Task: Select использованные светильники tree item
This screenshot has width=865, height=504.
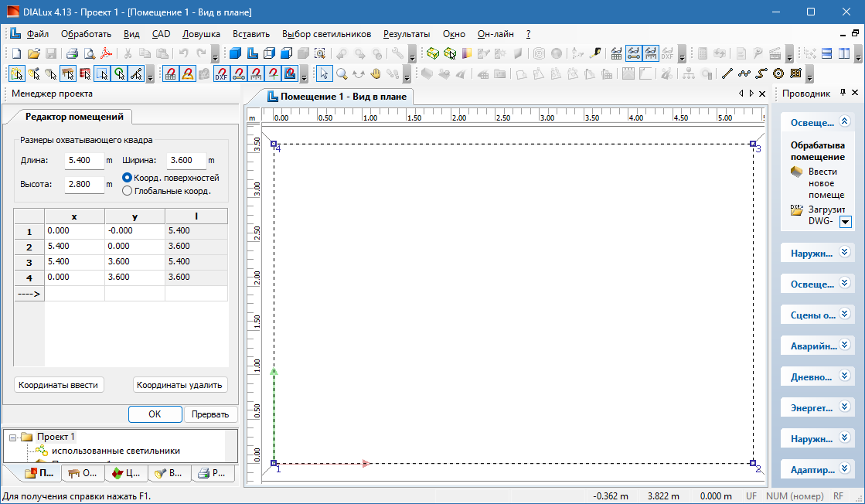Action: click(116, 451)
